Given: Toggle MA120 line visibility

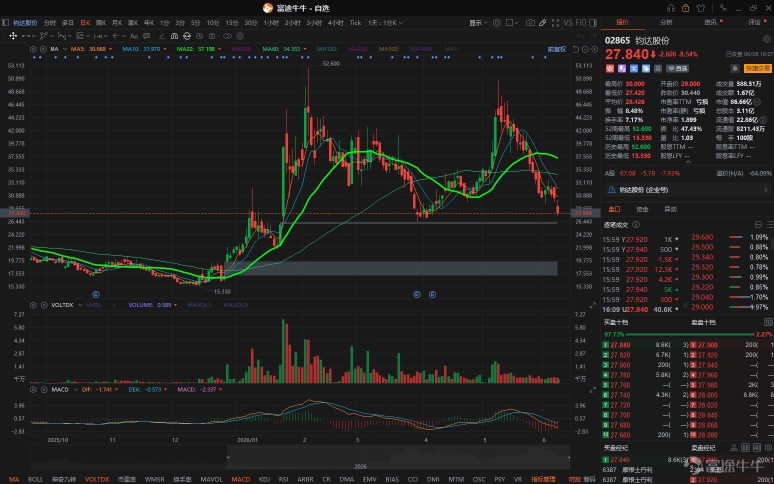Looking at the screenshot, I should 327,49.
